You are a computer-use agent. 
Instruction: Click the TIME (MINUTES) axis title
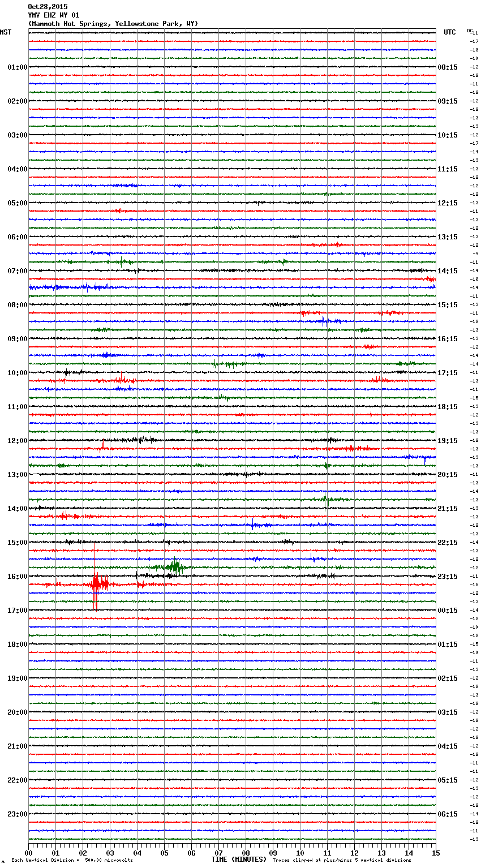[x=239, y=860]
